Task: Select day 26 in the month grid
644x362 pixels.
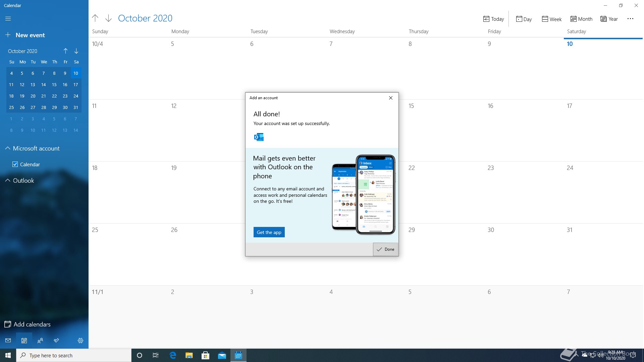Action: (207, 254)
